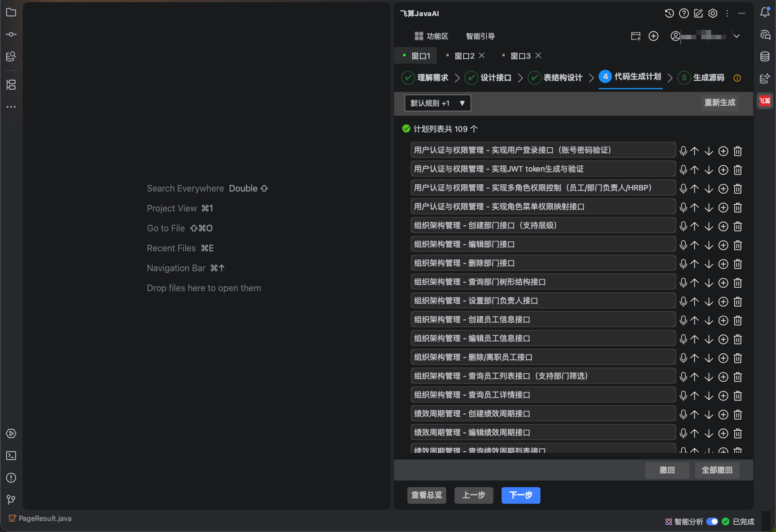Switch to the 智能引导 tab
The image size is (776, 532).
click(480, 36)
